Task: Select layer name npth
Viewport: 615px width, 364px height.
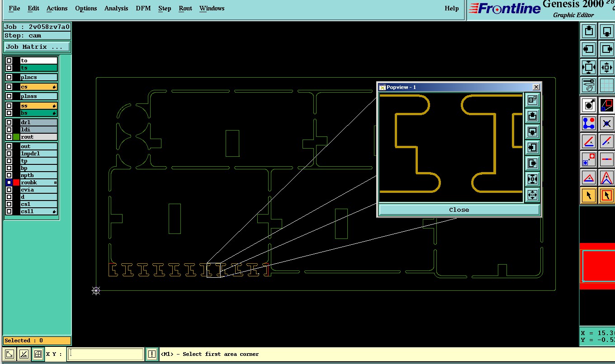Action: tap(39, 175)
